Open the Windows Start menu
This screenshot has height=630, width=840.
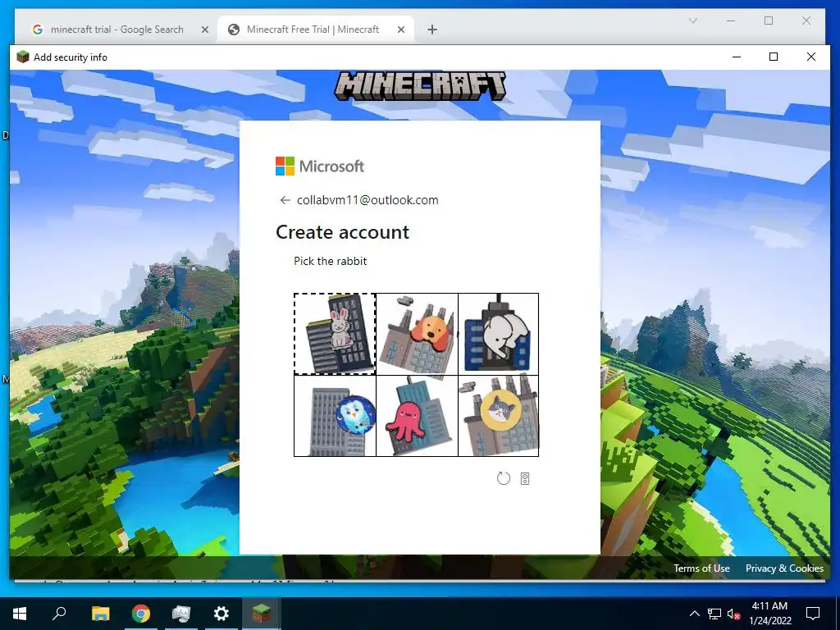point(20,614)
